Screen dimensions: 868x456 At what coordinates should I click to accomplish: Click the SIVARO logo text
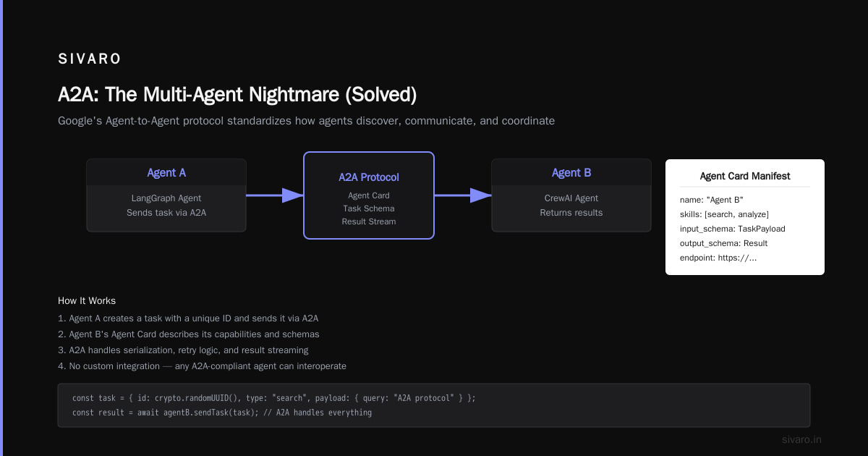pyautogui.click(x=90, y=59)
